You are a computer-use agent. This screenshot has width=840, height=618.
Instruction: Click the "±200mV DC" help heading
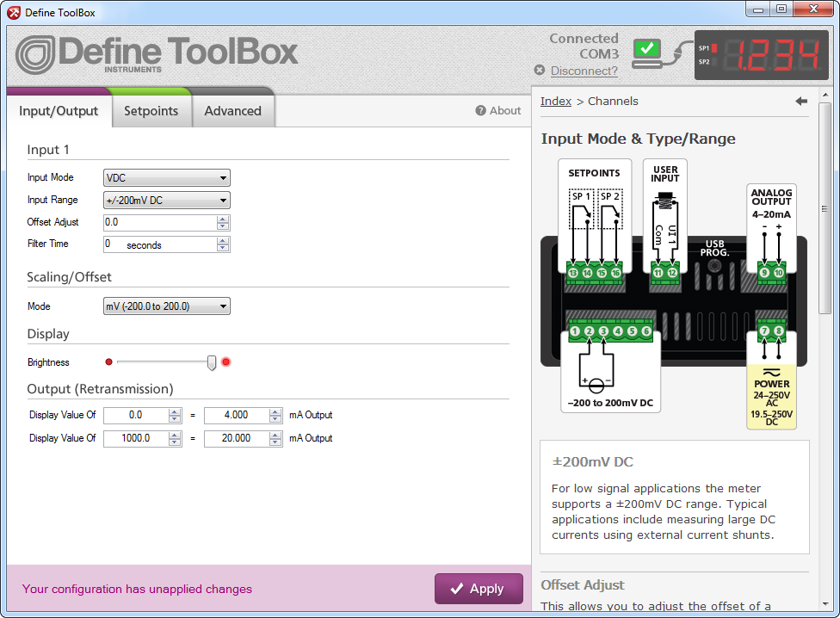592,461
